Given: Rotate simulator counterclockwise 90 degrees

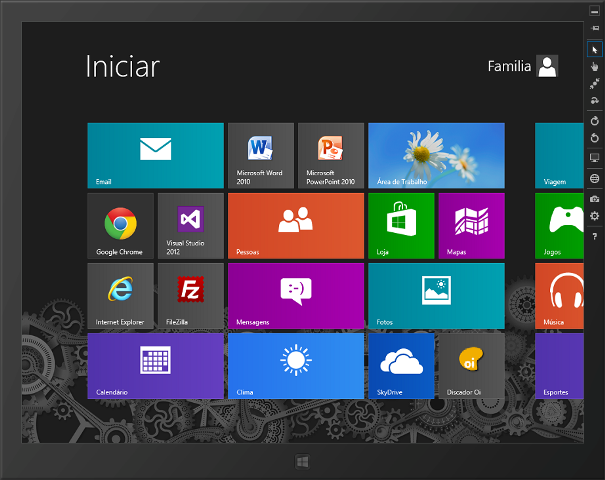Looking at the screenshot, I should coord(595,138).
